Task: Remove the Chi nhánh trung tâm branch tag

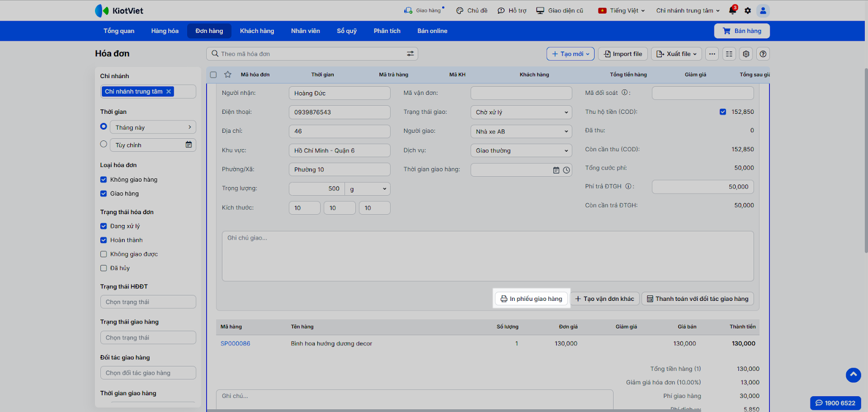Action: [169, 92]
